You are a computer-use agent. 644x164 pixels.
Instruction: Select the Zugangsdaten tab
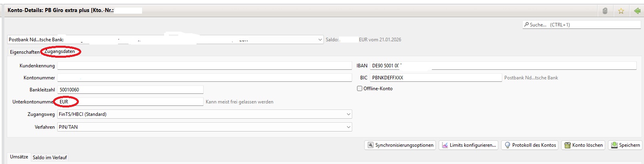click(60, 51)
